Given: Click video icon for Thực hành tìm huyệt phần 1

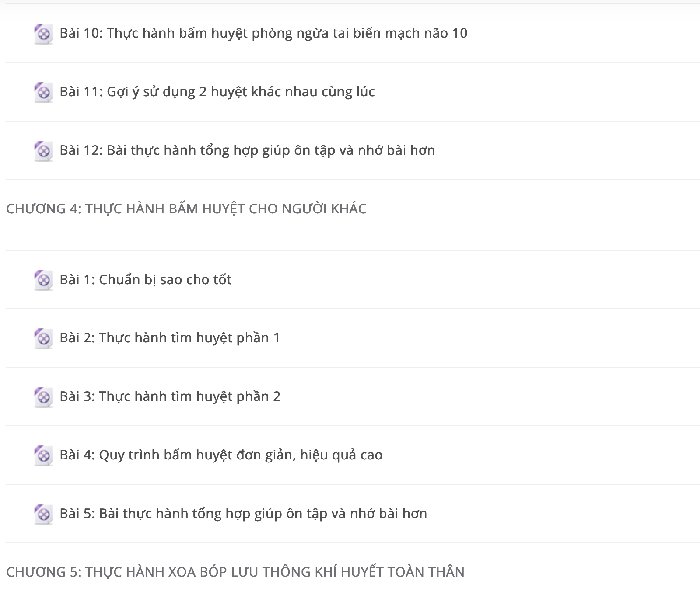Looking at the screenshot, I should pos(43,338).
